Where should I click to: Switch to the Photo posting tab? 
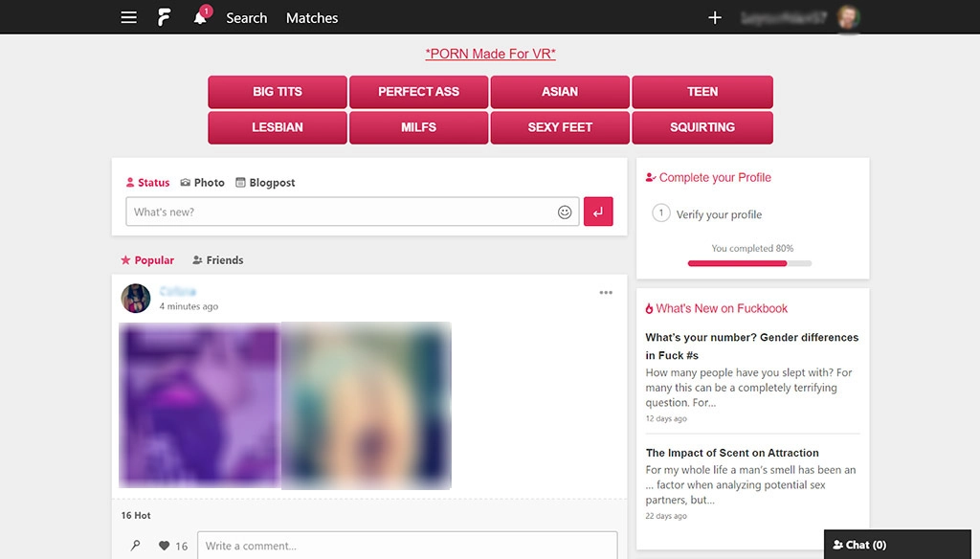[202, 182]
